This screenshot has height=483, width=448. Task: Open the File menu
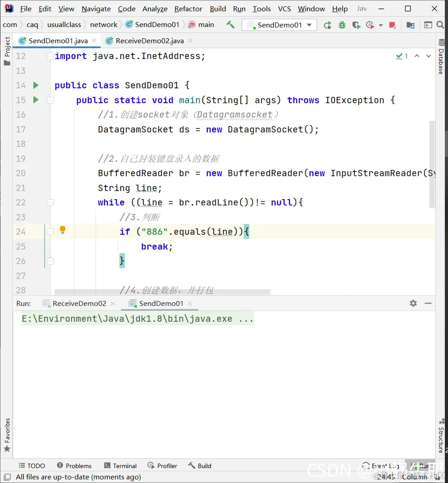coord(26,9)
